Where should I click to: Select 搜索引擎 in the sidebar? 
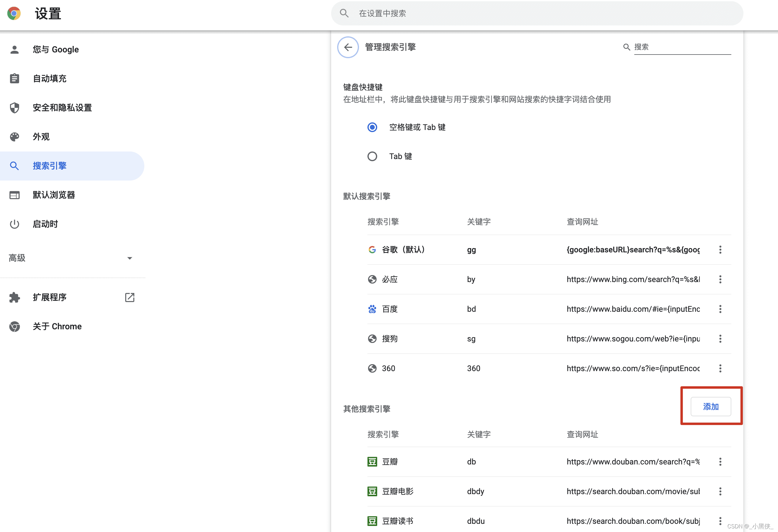click(72, 166)
